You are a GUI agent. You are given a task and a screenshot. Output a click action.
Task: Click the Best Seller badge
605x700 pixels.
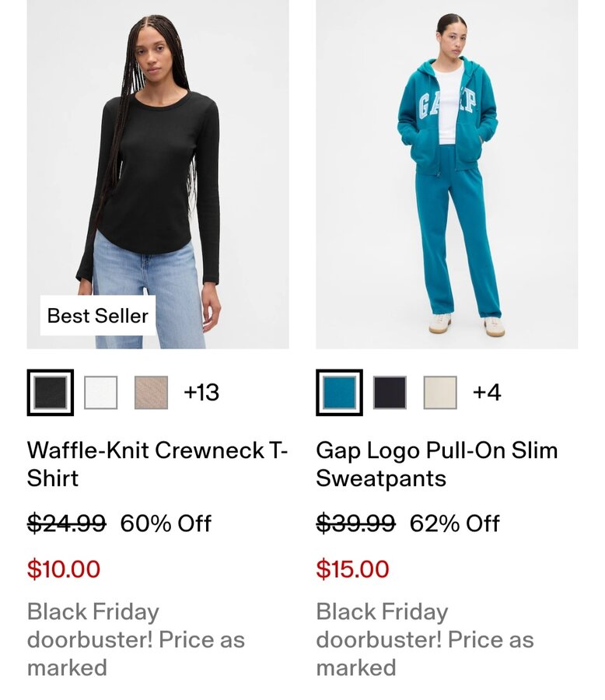coord(98,316)
